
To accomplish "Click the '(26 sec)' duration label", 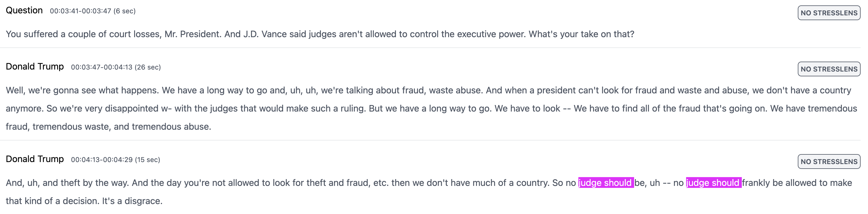I will pos(148,67).
